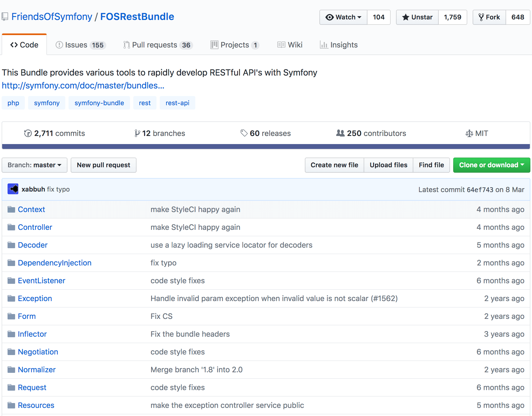Click the Form folder icon
Image resolution: width=532 pixels, height=416 pixels.
(x=11, y=316)
